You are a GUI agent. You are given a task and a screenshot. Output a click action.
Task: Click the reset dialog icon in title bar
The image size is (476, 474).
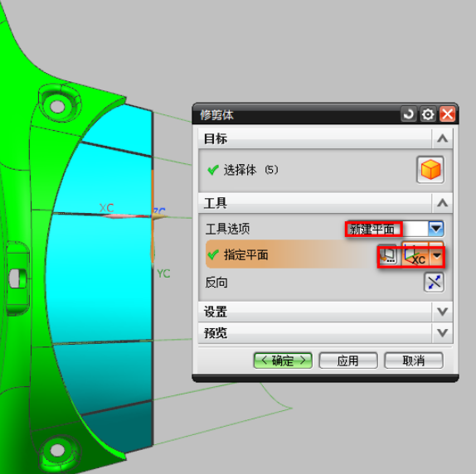(x=408, y=114)
